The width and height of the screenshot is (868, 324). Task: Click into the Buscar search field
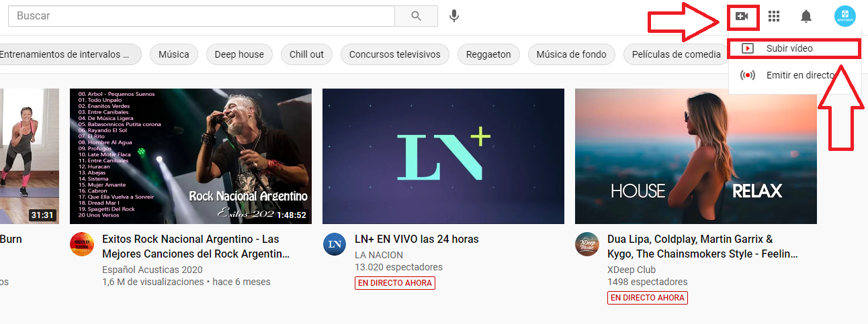[x=201, y=15]
